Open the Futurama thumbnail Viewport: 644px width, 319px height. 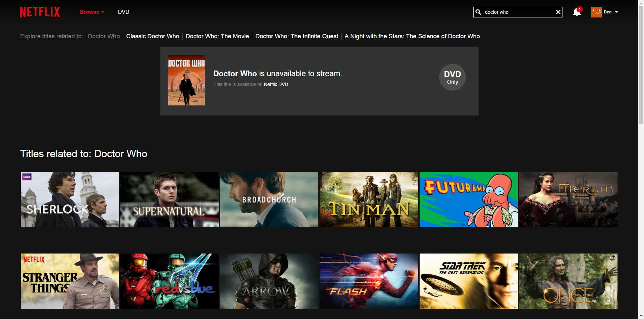[x=469, y=200]
